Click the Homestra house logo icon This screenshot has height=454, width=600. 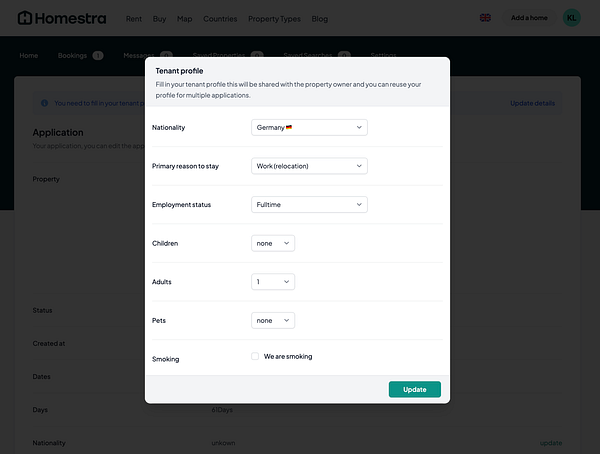click(x=25, y=18)
